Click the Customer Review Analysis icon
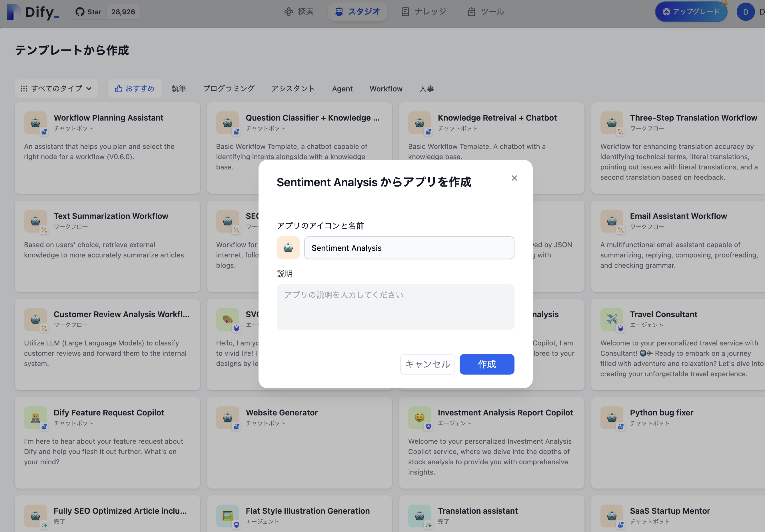Viewport: 765px width, 532px height. (35, 319)
